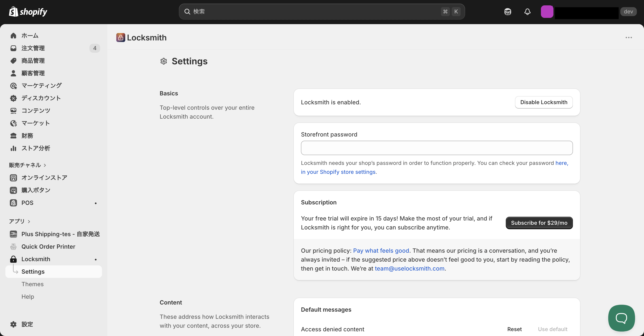The height and width of the screenshot is (336, 644).
Task: Click the orders inbox icon
Action: coord(13,48)
